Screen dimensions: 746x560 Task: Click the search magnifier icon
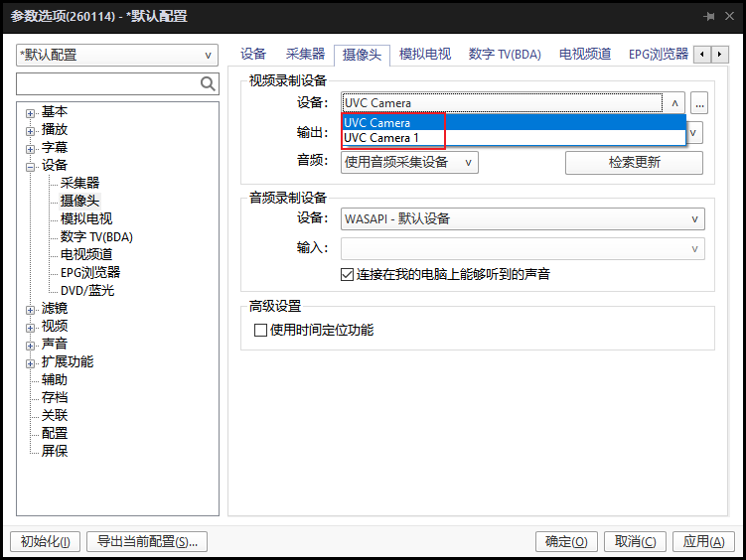click(208, 84)
